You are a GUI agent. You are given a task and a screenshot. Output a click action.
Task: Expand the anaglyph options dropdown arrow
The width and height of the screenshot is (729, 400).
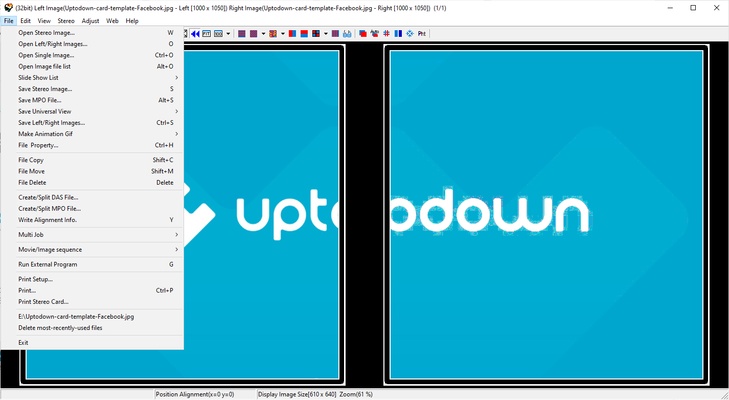point(263,33)
